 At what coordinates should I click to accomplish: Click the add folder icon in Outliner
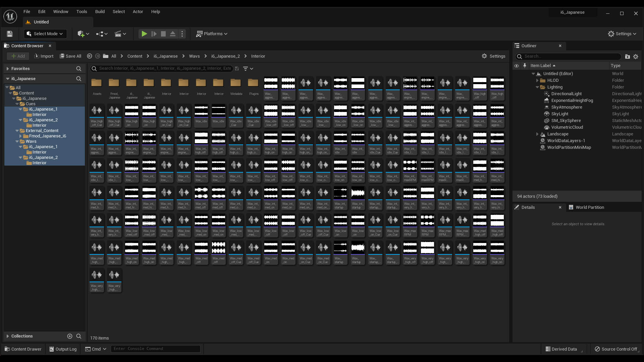click(x=627, y=57)
